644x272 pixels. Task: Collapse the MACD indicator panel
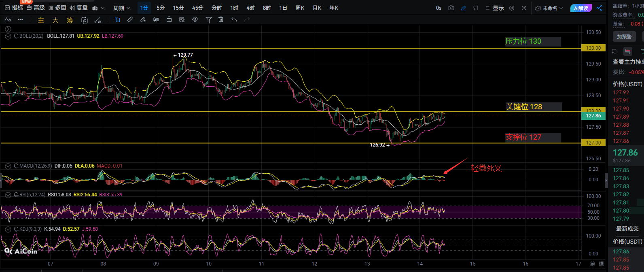pyautogui.click(x=8, y=166)
